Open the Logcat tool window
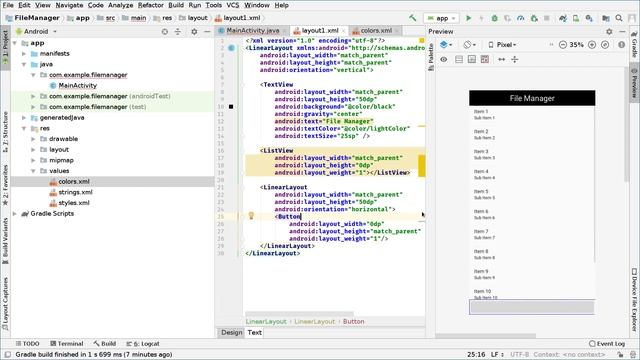 143,344
